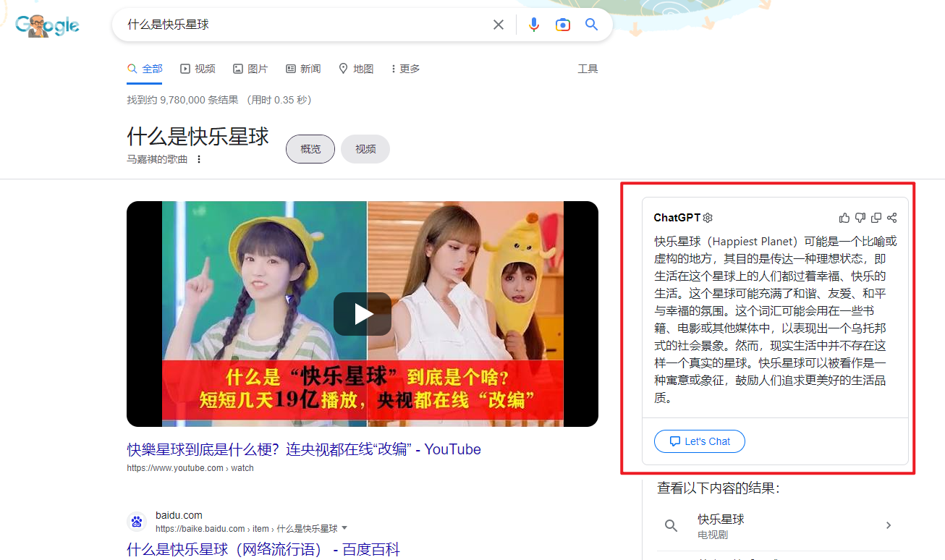The image size is (945, 560).
Task: Open three-dot menu beside 马嘉祺的歌曲
Action: tap(199, 159)
